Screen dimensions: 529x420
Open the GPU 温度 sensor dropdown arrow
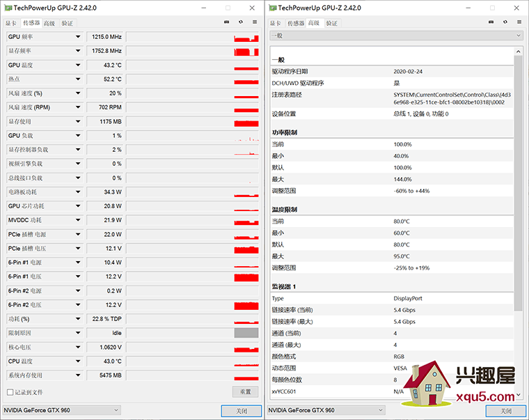point(78,65)
